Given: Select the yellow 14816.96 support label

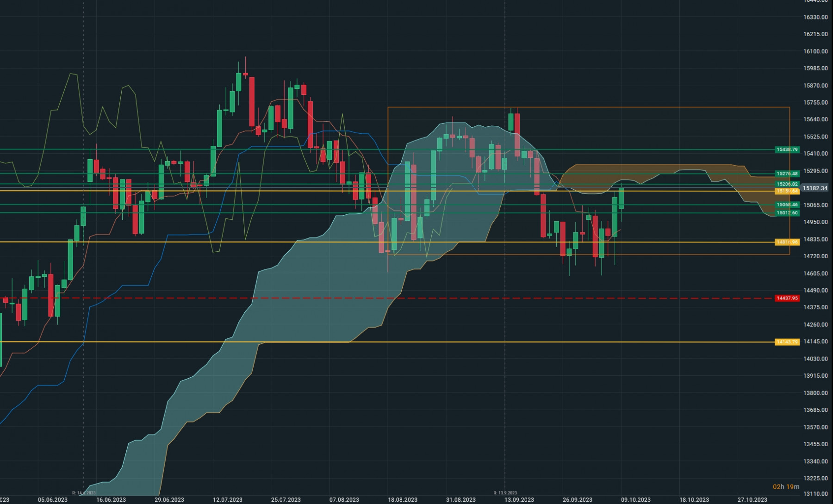Looking at the screenshot, I should pos(787,242).
